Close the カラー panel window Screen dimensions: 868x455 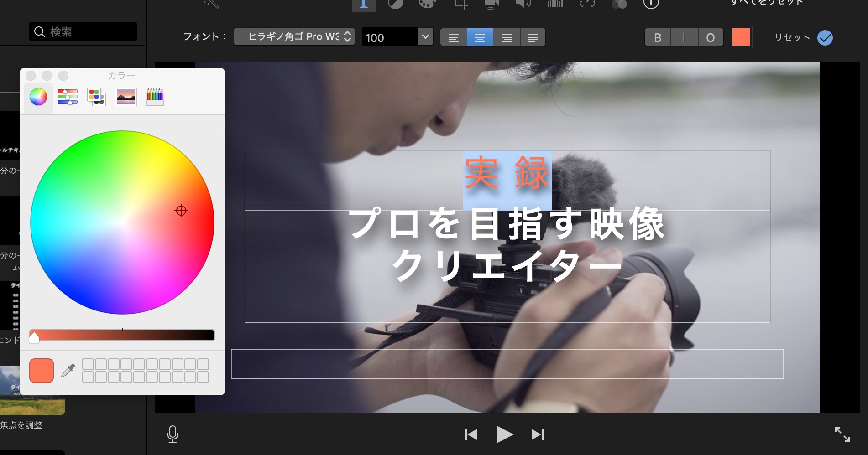(31, 75)
